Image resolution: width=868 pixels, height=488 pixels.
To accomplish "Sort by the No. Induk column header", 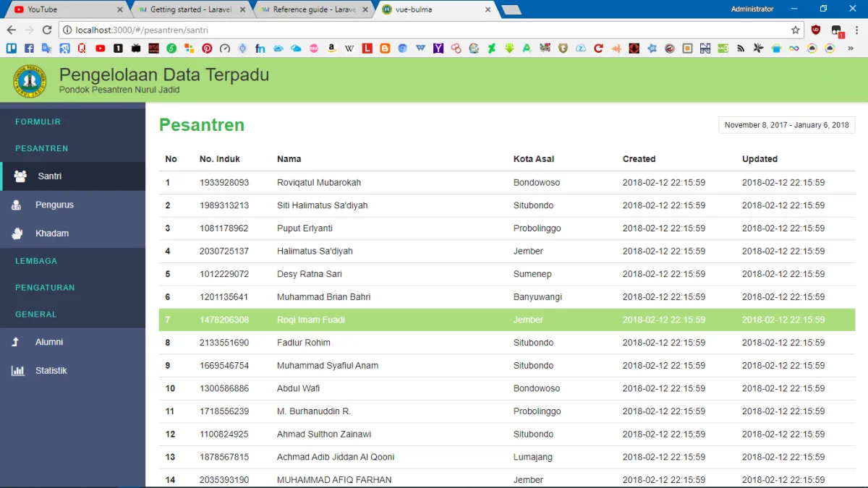I will tap(220, 159).
